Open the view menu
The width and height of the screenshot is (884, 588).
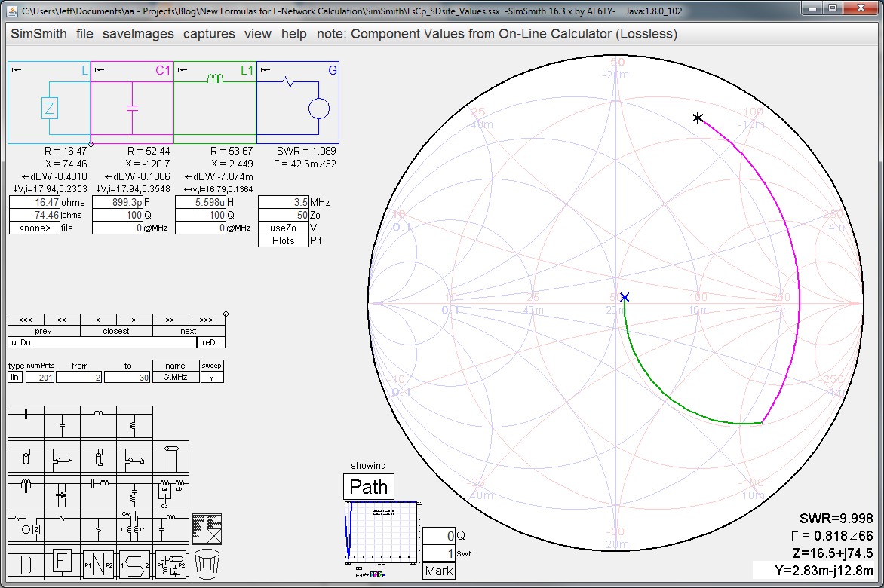pos(258,34)
